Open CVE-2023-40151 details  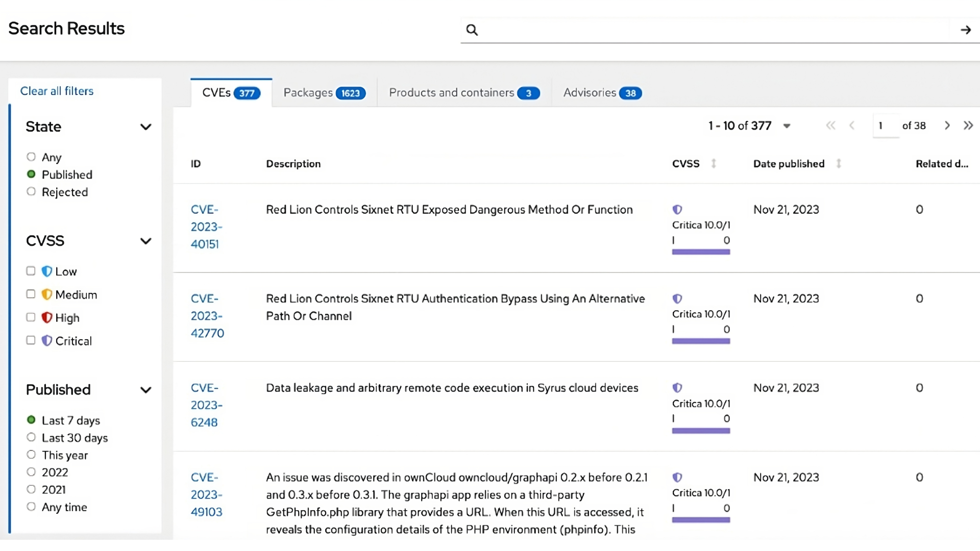click(206, 227)
